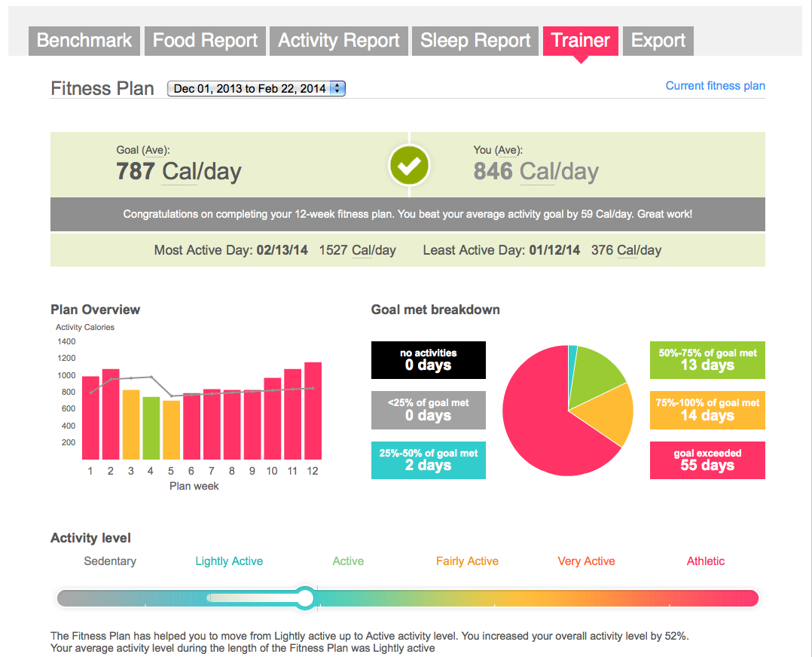Viewport: 812px width, 657px height.
Task: Click the Current fitness plan link
Action: (x=715, y=85)
